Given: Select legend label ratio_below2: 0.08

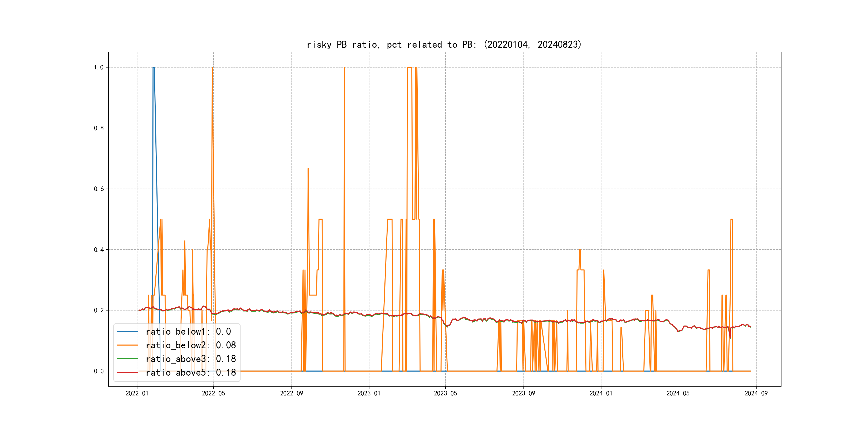Looking at the screenshot, I should click(x=191, y=345).
